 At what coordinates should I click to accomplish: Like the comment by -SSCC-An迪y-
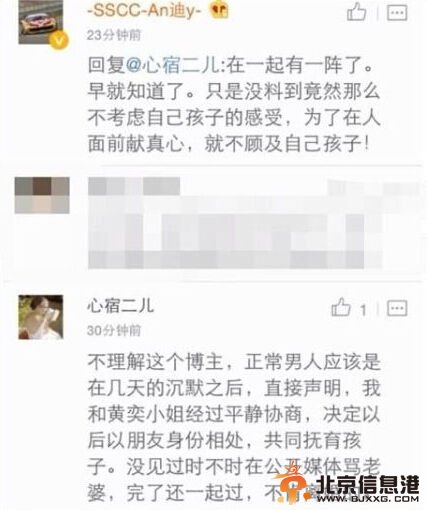(x=357, y=12)
